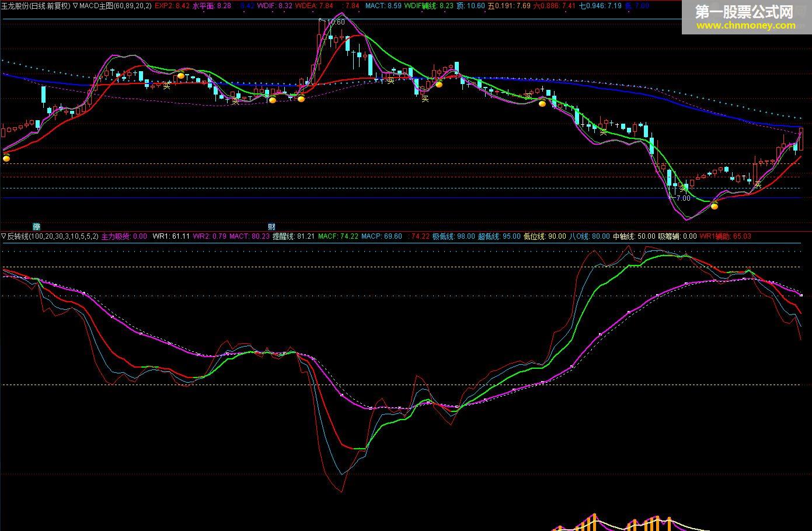Select the WDIF辅线: 8.23 label

pos(428,5)
